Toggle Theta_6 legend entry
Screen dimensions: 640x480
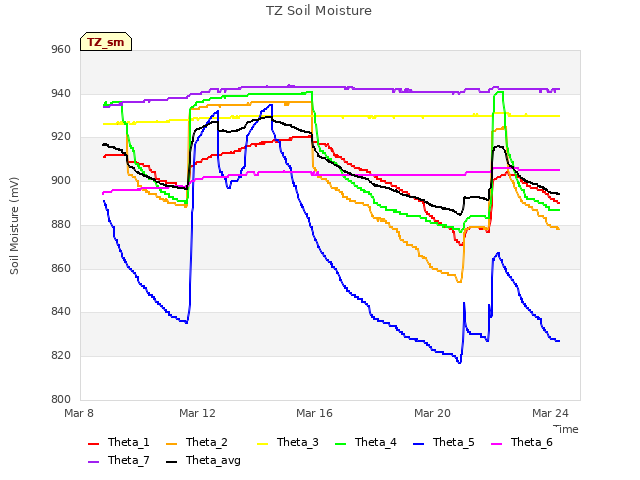pos(522,442)
